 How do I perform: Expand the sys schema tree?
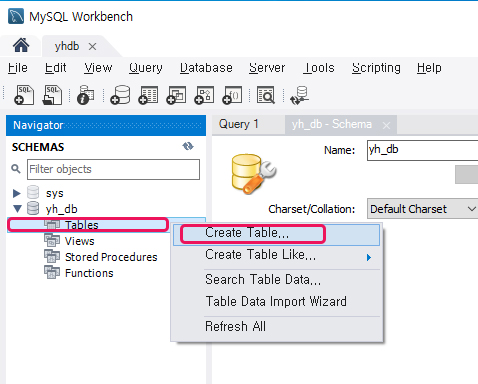pyautogui.click(x=16, y=193)
